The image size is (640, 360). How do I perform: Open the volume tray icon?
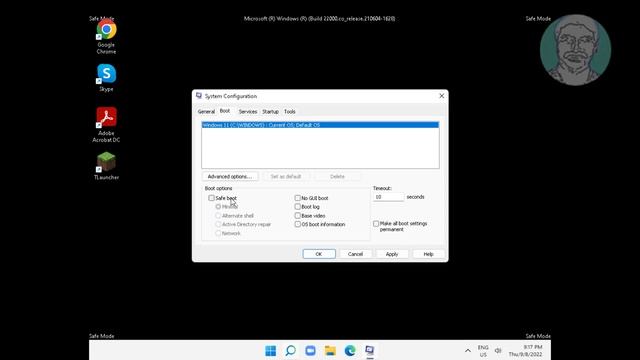click(498, 351)
